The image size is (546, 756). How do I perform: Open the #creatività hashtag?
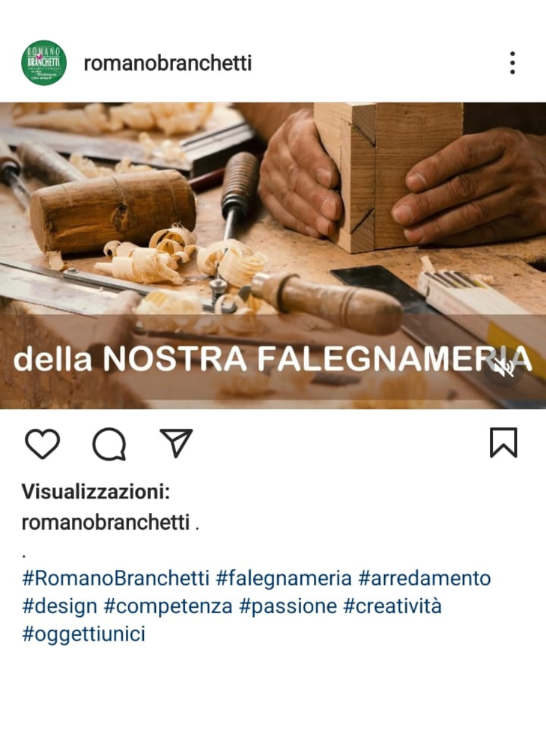(392, 606)
